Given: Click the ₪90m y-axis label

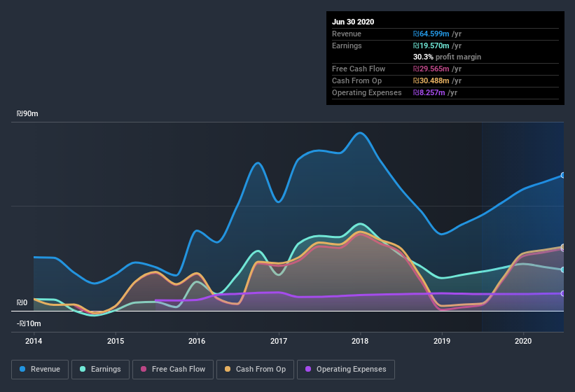Looking at the screenshot, I should [27, 113].
